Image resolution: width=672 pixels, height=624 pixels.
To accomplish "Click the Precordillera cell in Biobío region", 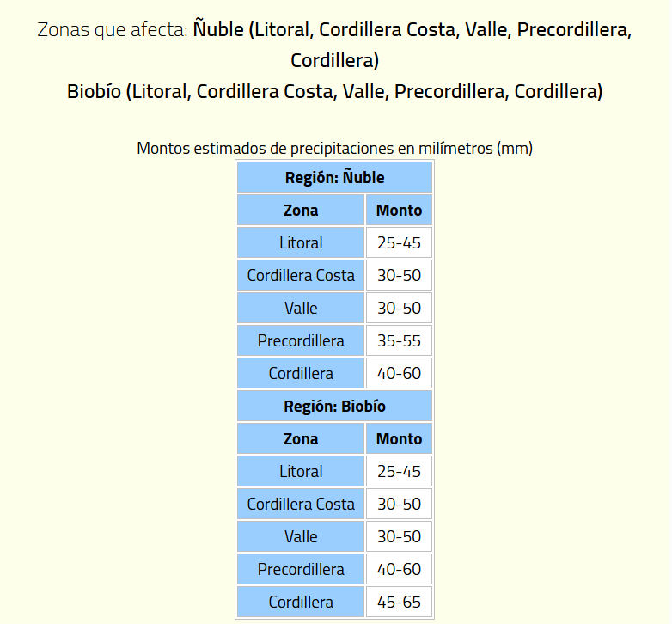I will point(301,570).
